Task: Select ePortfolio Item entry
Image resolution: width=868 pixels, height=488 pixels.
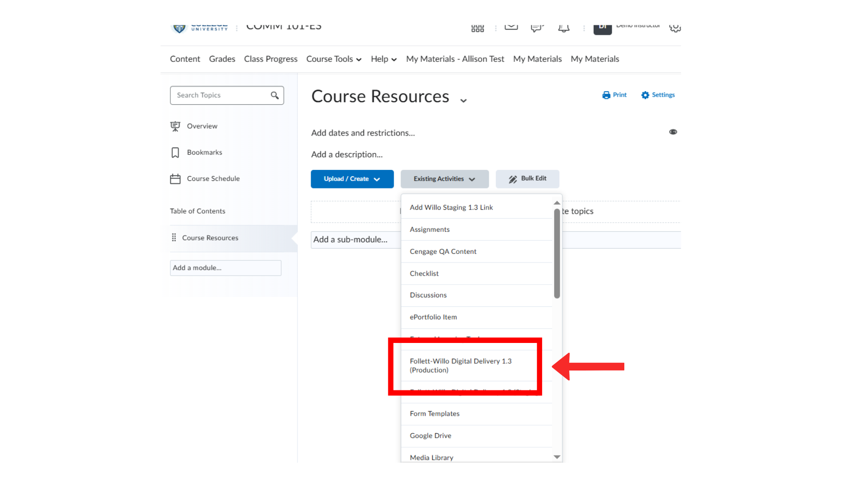Action: 476,317
